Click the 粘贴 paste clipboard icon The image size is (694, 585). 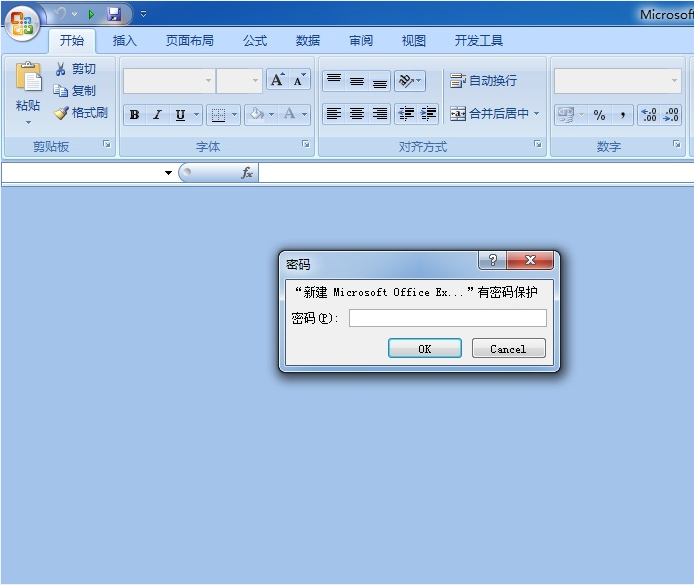click(28, 77)
